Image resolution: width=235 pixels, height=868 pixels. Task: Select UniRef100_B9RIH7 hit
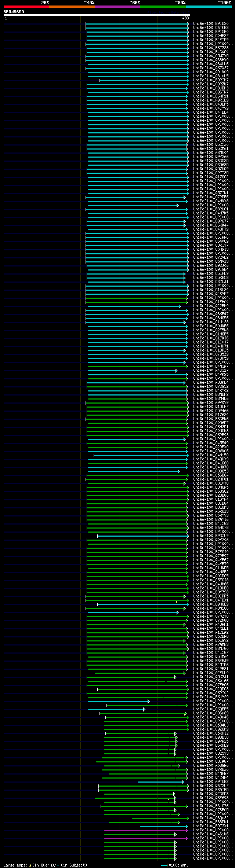[x=211, y=80]
